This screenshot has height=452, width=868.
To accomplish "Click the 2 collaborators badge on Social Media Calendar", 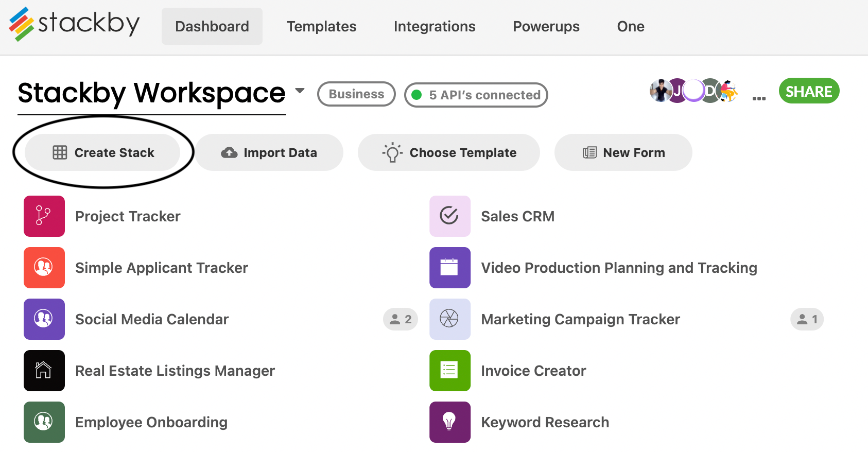I will point(401,319).
